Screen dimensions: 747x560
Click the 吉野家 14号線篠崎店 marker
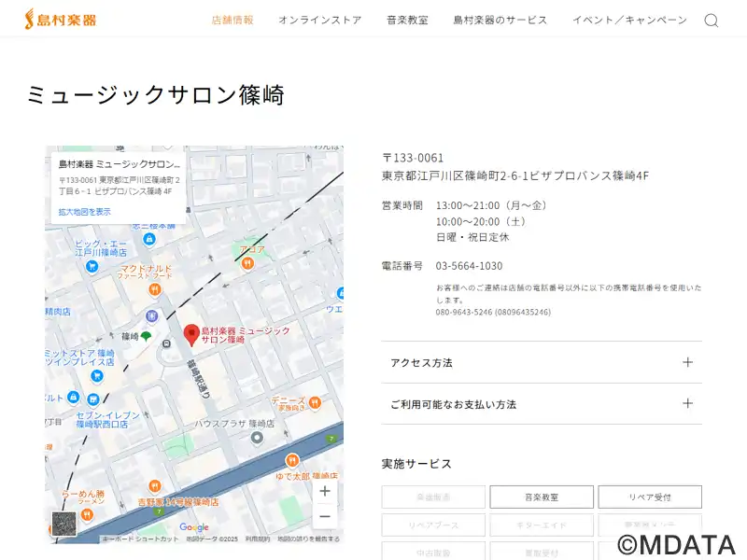(x=154, y=486)
